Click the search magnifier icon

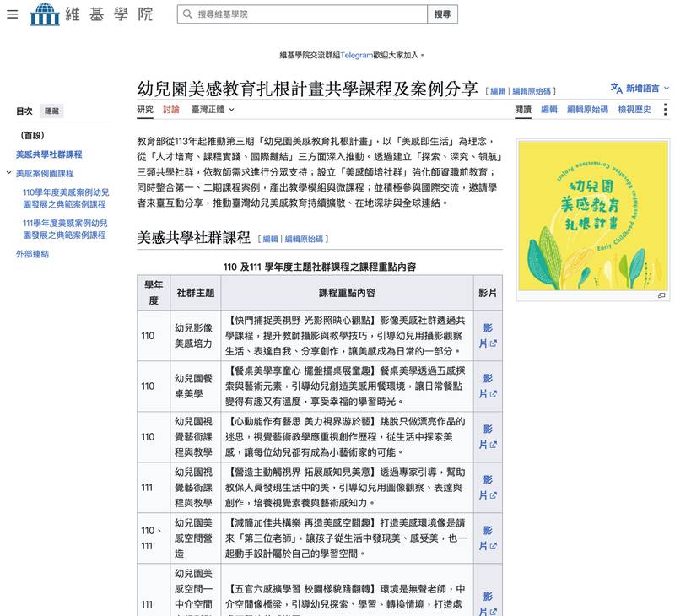click(187, 14)
